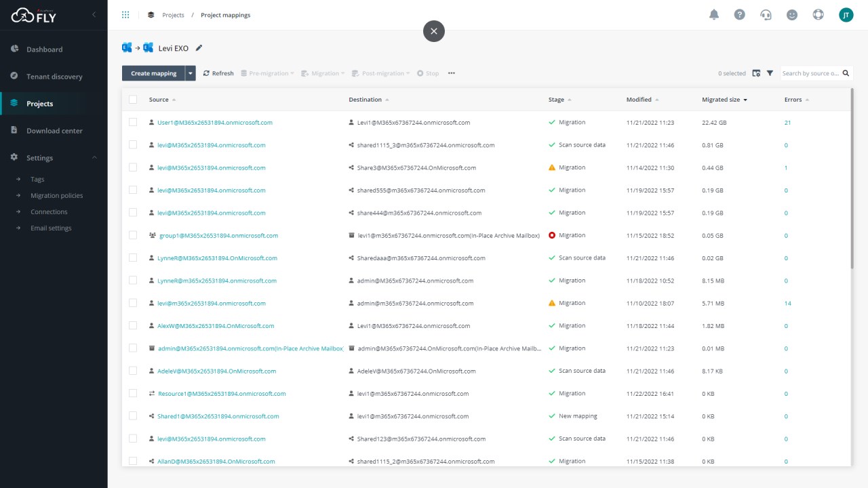Click the red stopped icon in group1 row

pos(552,235)
